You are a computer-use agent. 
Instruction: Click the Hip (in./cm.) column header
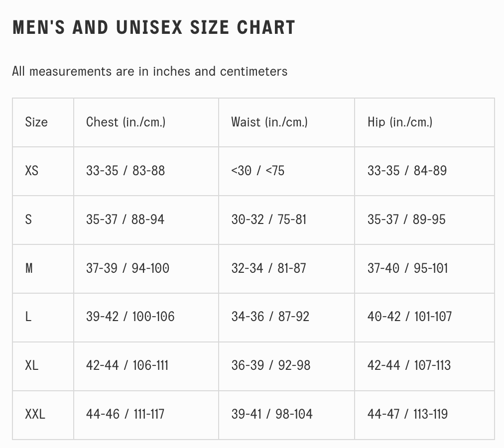point(399,122)
